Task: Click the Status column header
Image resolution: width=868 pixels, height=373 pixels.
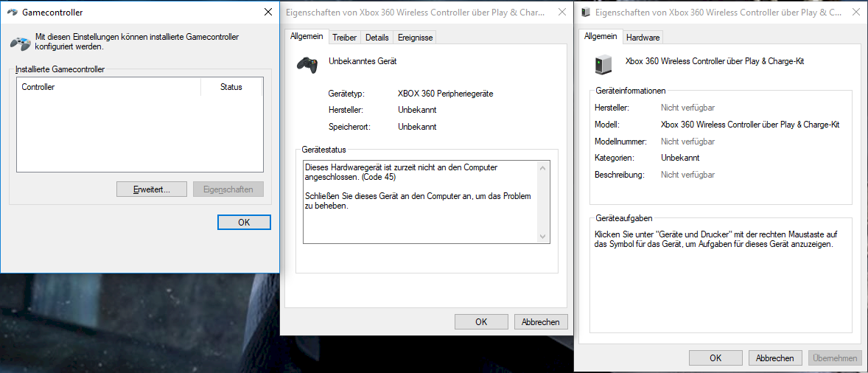Action: [231, 87]
